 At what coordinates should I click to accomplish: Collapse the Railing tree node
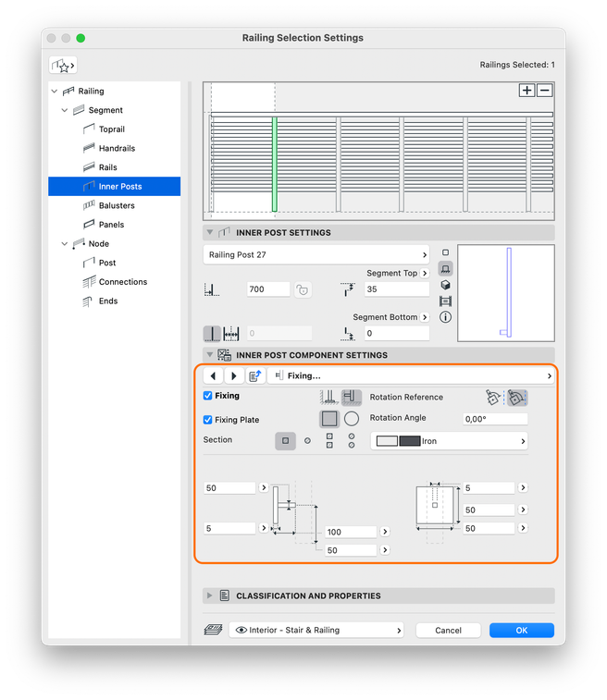[55, 92]
